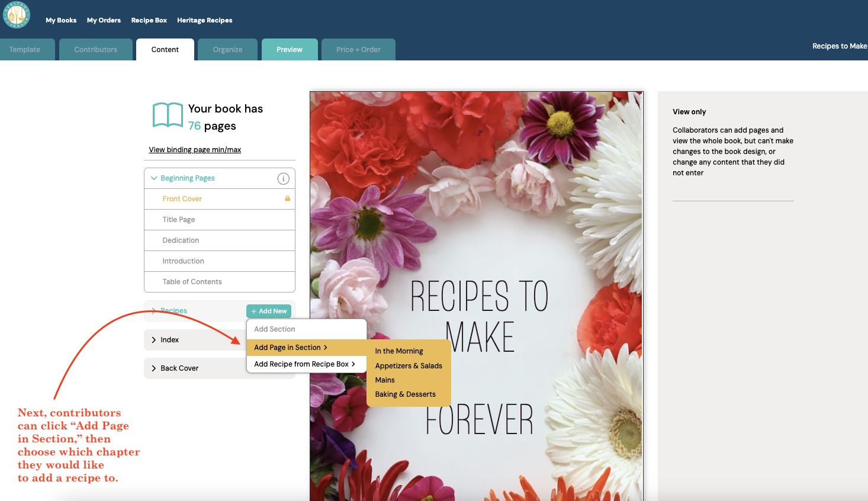Collapse the Beginning Pages section
This screenshot has height=501, width=868.
[x=154, y=178]
